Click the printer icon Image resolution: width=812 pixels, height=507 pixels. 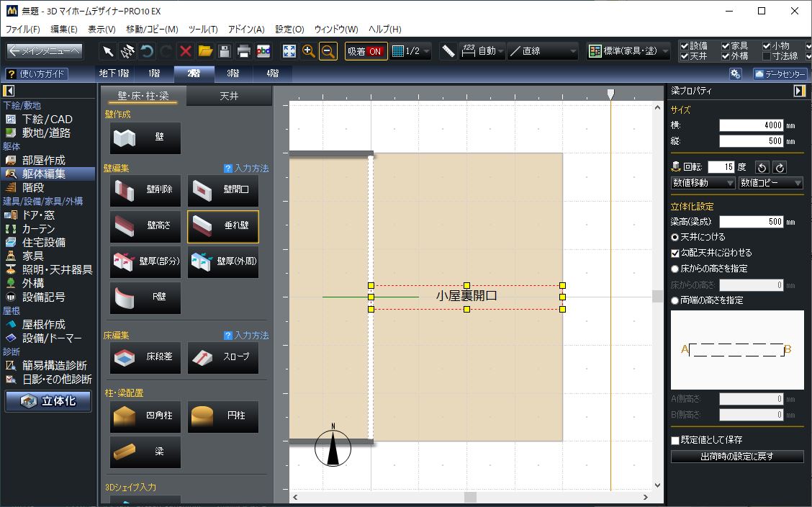(x=244, y=51)
